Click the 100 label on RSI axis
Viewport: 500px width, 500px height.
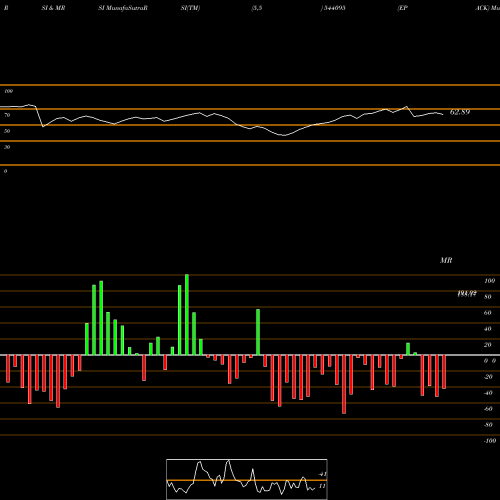pos(8,91)
